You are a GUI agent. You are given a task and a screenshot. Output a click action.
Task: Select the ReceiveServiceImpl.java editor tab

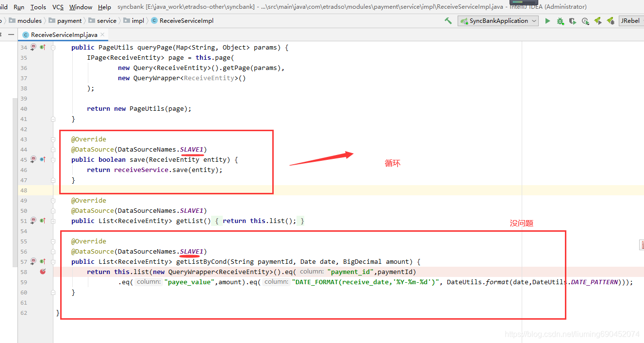(x=65, y=34)
